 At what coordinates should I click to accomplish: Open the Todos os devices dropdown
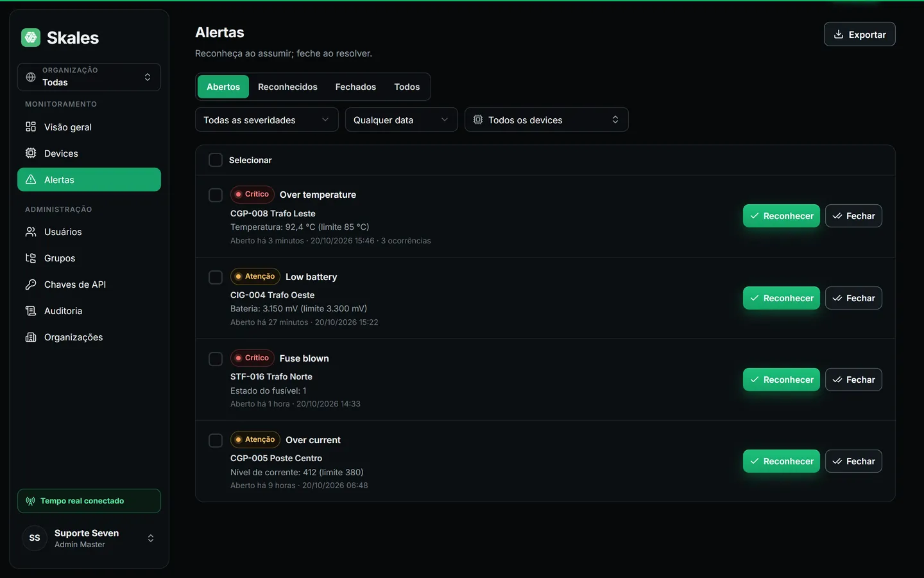pos(547,119)
